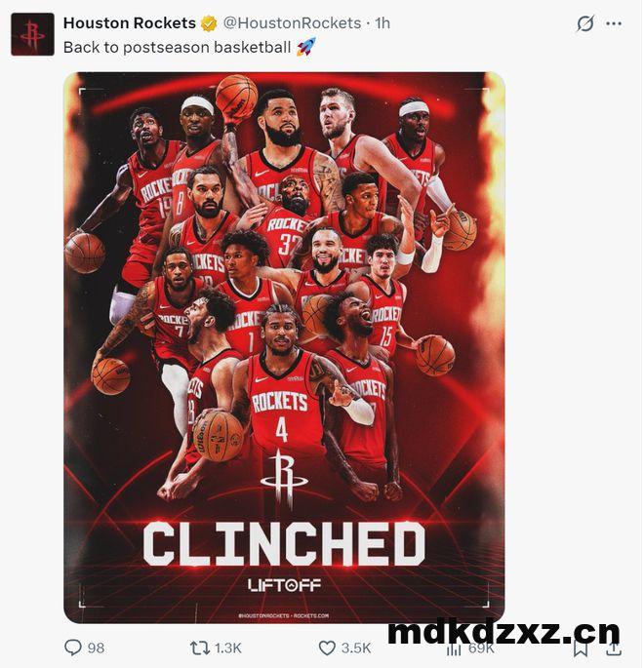Repost using the retweet arrows icon
Viewport: 644px width, 668px height.
point(199,648)
